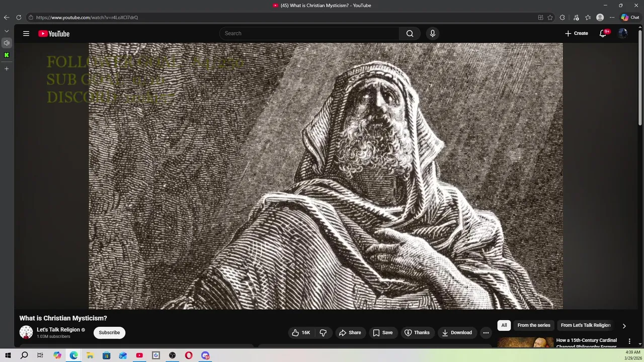
Task: Open browser extensions puzzle icon
Action: point(562,18)
